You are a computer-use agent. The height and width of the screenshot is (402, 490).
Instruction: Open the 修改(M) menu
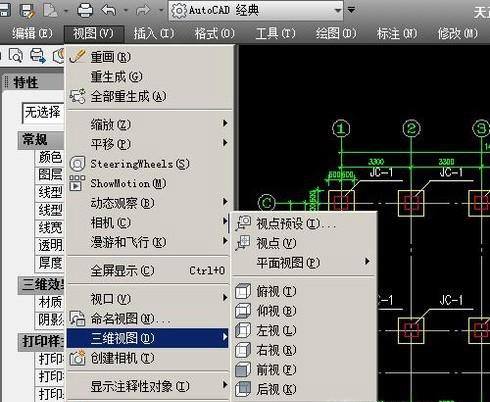pos(458,34)
